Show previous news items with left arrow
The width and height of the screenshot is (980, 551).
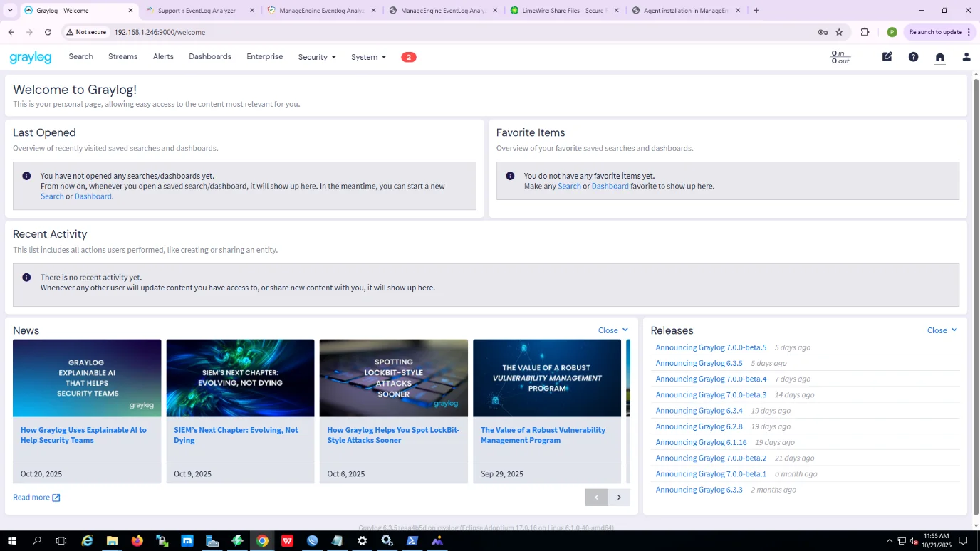(x=597, y=498)
